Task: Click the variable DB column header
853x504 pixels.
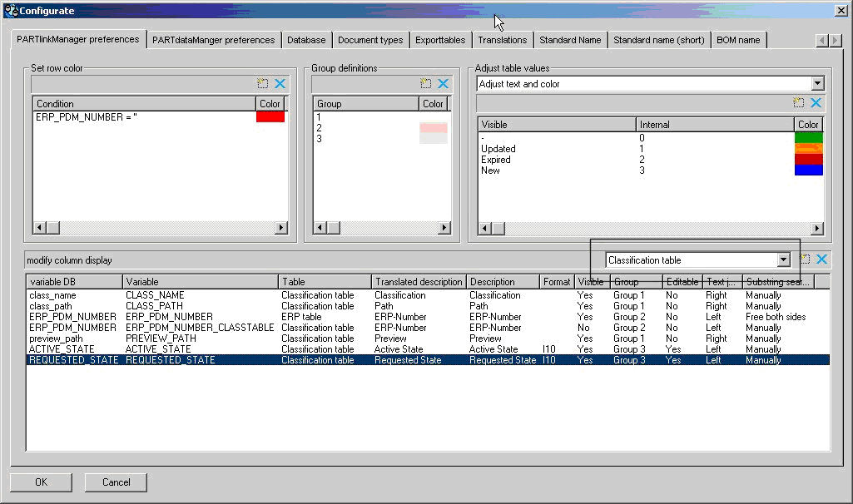Action: [75, 282]
